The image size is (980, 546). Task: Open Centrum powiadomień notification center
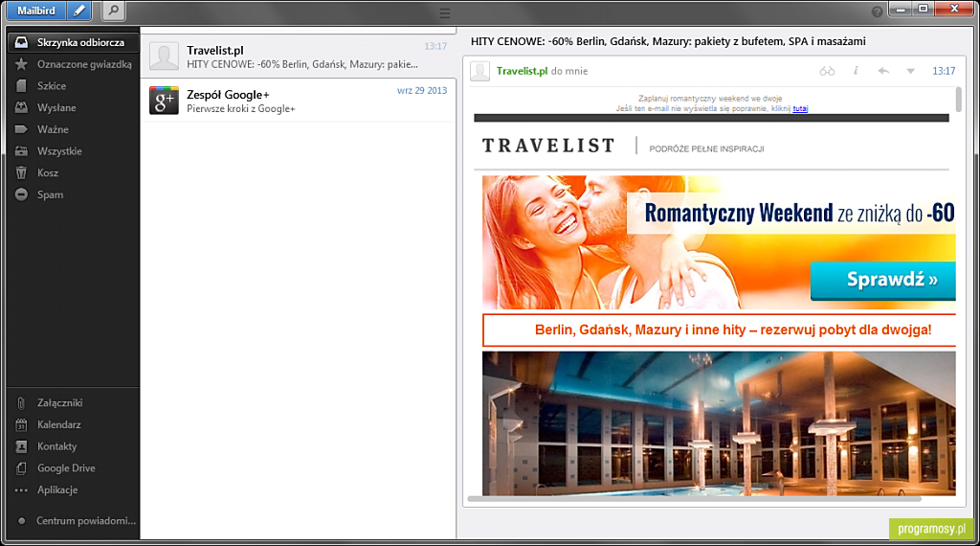click(x=73, y=521)
